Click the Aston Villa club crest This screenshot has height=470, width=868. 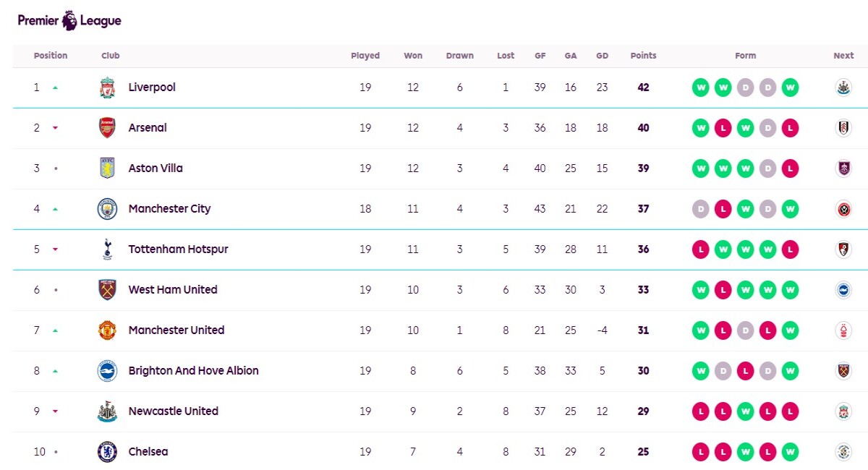(107, 168)
